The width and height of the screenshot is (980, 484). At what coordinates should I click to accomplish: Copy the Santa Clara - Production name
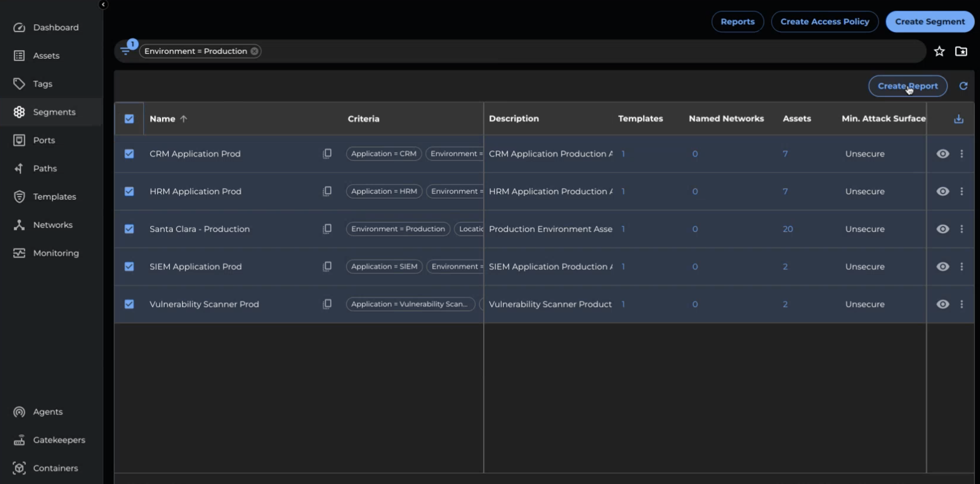pyautogui.click(x=327, y=229)
